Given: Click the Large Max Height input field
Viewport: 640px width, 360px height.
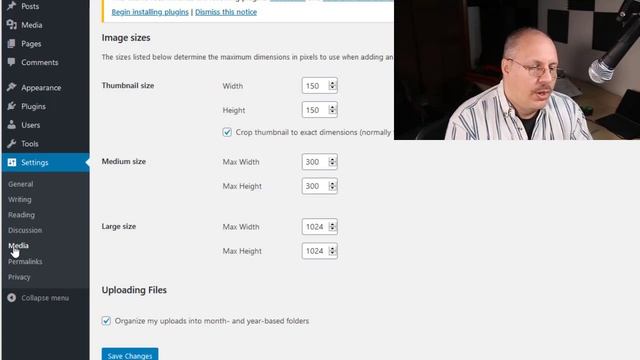Looking at the screenshot, I should point(319,251).
